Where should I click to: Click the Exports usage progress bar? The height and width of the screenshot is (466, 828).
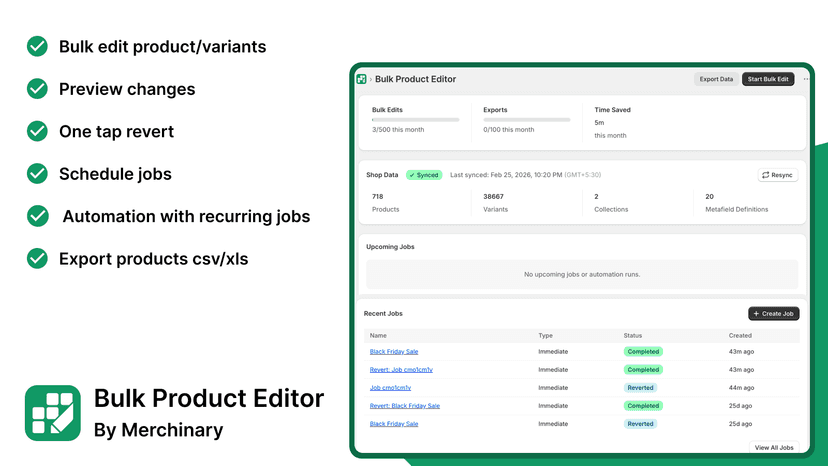coord(527,120)
